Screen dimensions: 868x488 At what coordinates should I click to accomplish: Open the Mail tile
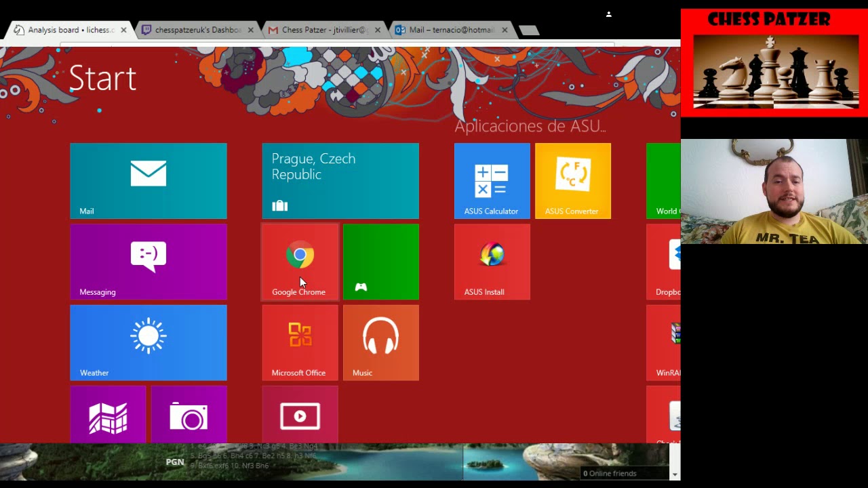(149, 181)
